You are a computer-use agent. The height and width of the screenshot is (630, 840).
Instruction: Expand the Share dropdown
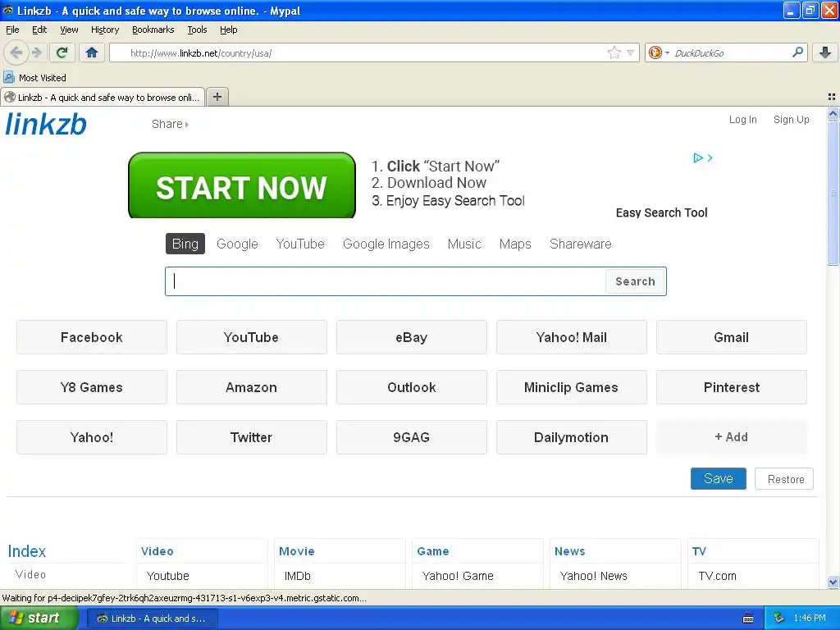click(170, 125)
